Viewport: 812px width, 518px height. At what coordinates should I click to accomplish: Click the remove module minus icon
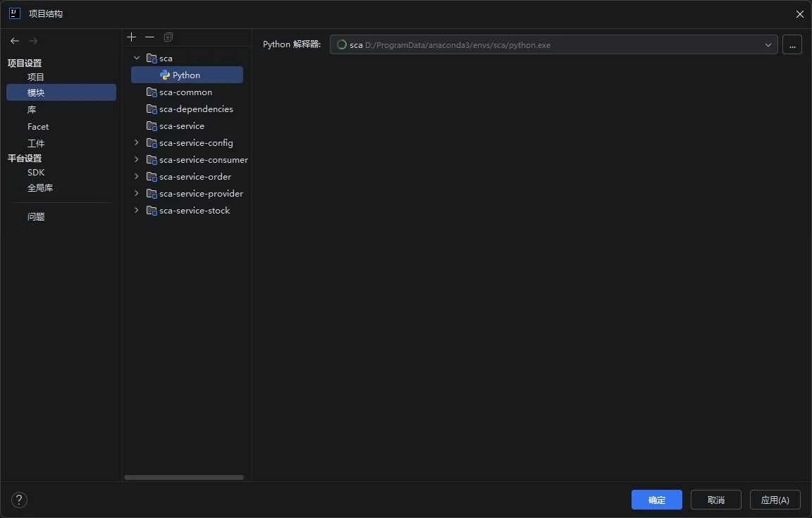pyautogui.click(x=149, y=37)
